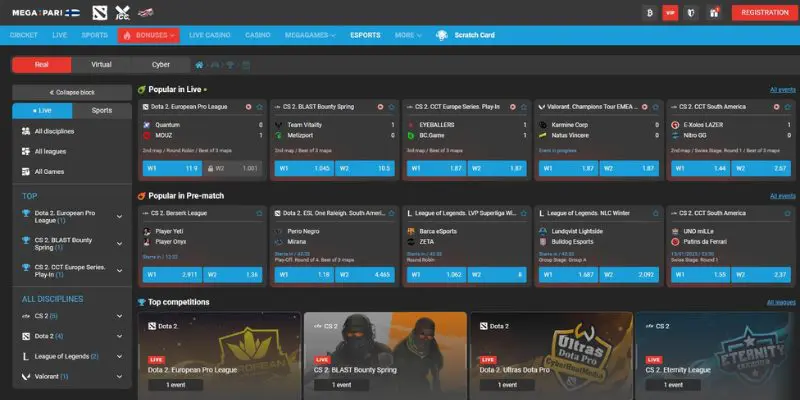Open Live Casino in the navigation bar

[210, 35]
